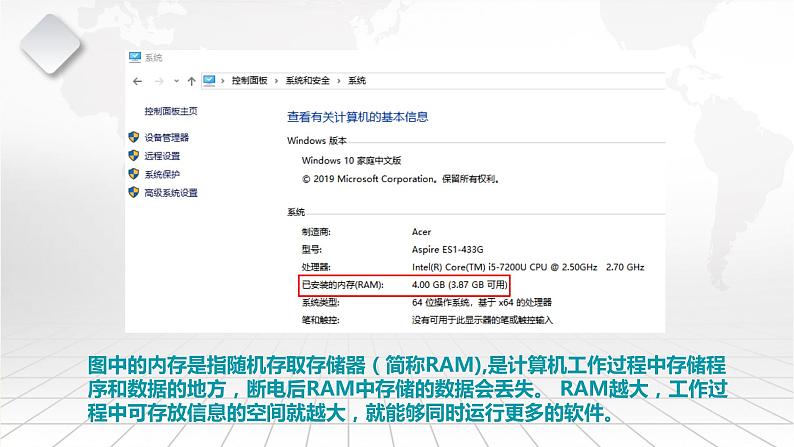Click the 处理器 label
This screenshot has width=794, height=447.
[316, 267]
